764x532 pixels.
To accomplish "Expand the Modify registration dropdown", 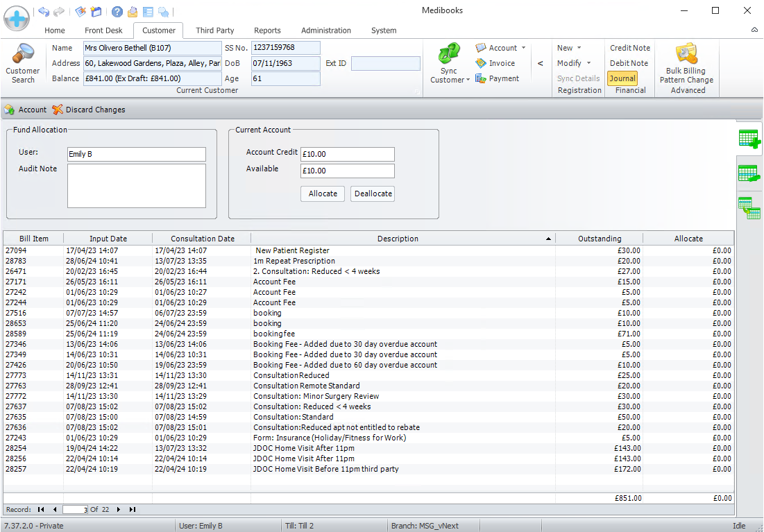I will click(575, 63).
